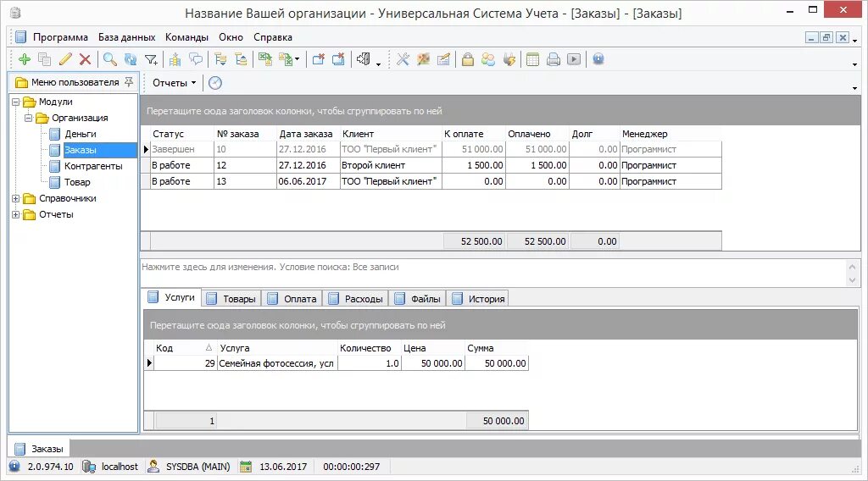Click the users group toolbar icon

coord(488,59)
